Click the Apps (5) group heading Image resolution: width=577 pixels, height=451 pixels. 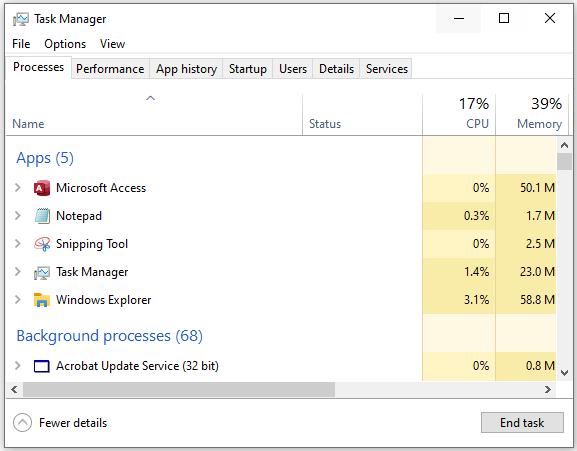[x=45, y=158]
